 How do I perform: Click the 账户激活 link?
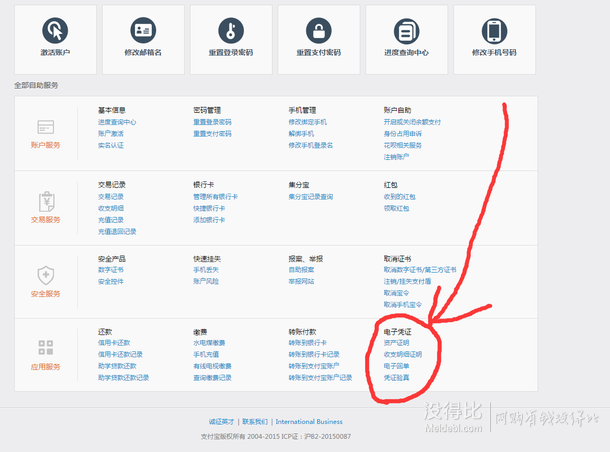tap(111, 134)
